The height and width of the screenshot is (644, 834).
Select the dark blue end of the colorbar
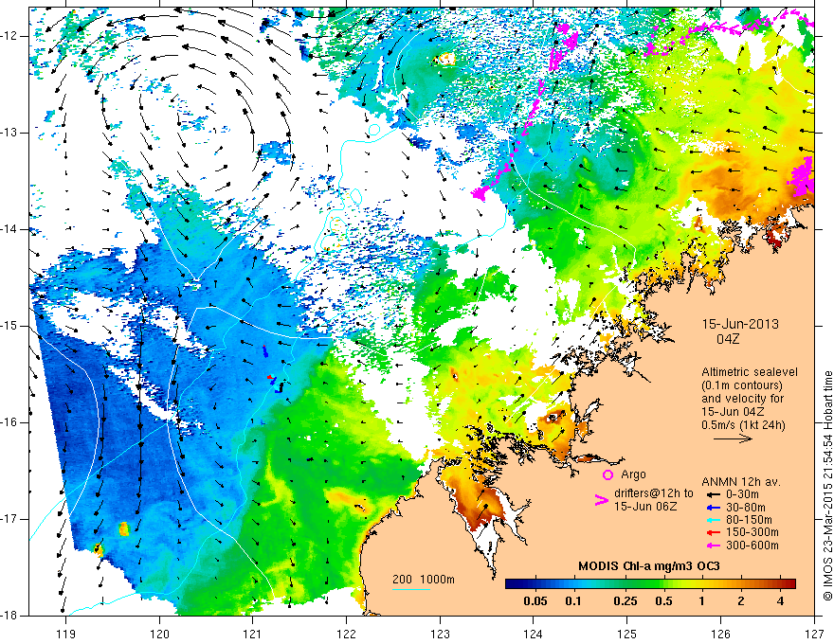[510, 584]
